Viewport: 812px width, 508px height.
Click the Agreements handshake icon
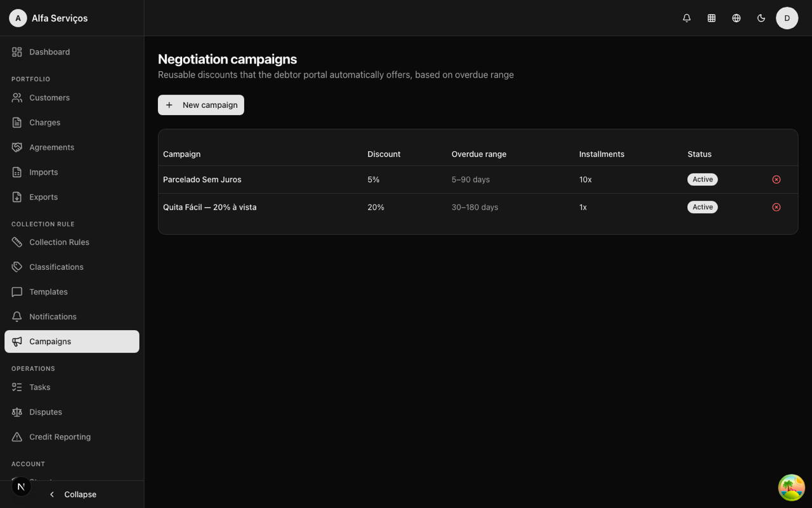coord(17,147)
